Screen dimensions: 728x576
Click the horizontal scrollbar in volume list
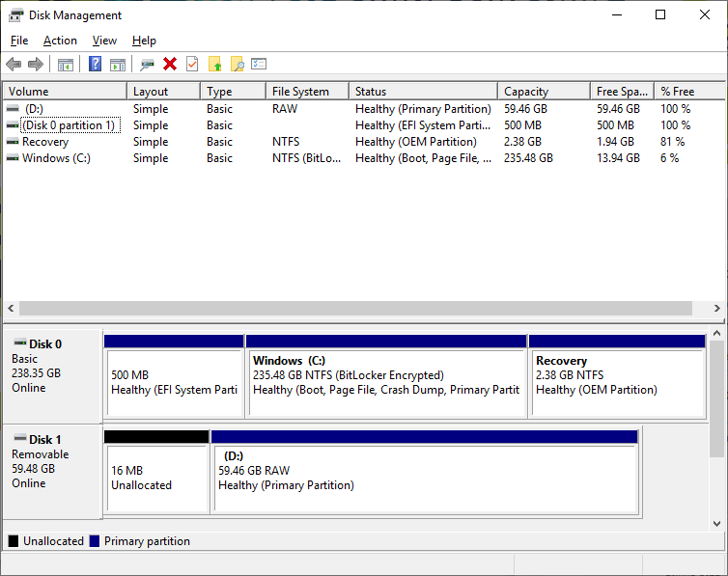(x=354, y=309)
